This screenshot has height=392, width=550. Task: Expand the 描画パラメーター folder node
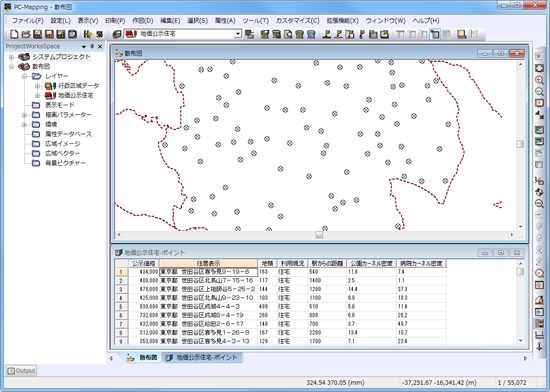pos(25,115)
